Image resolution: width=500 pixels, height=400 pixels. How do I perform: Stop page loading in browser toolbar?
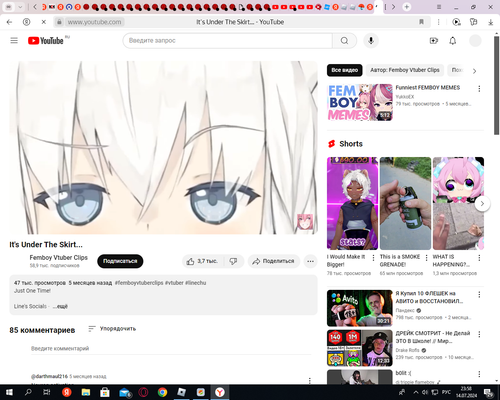(44, 22)
